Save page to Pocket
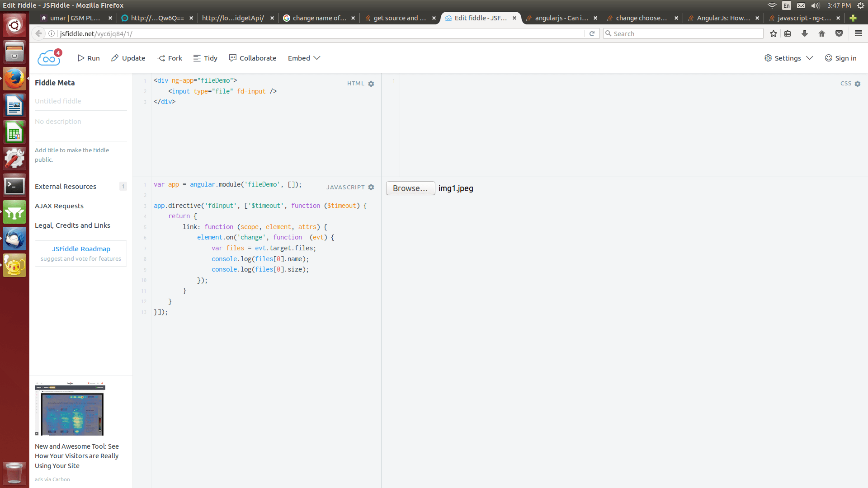Viewport: 868px width, 488px height. [x=839, y=33]
